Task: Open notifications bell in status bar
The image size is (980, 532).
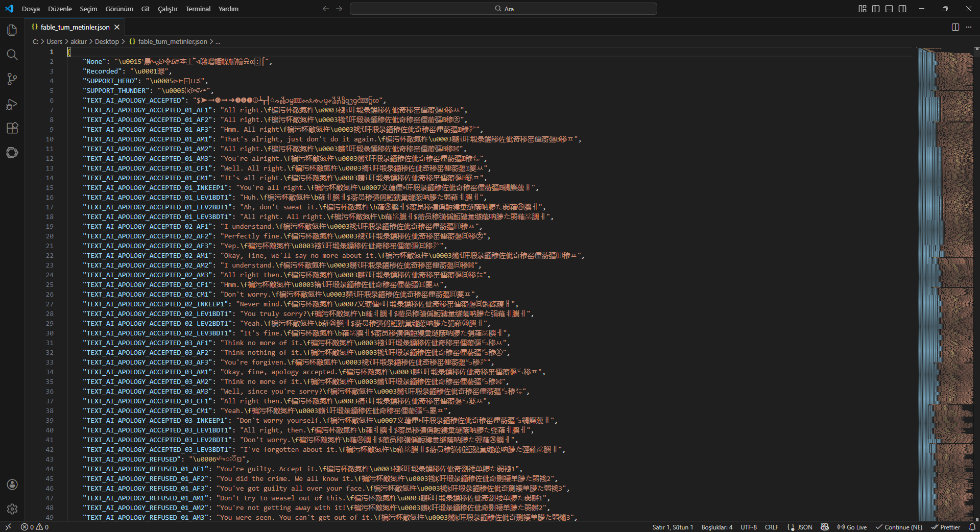Action: (972, 527)
